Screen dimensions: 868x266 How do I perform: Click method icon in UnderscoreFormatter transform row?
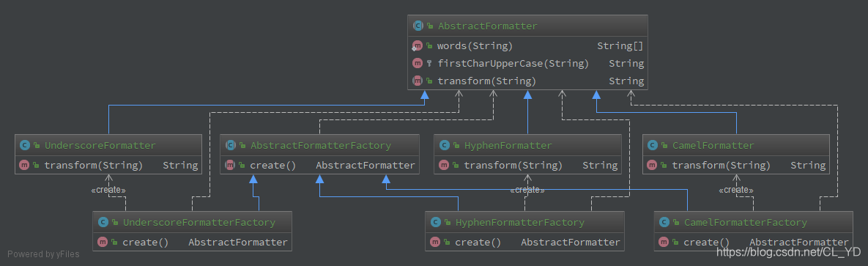(23, 165)
